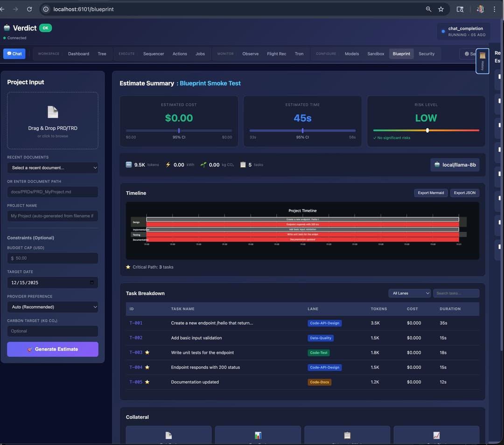The image size is (504, 445).
Task: Click the Verdict apple logo
Action: coord(7,28)
